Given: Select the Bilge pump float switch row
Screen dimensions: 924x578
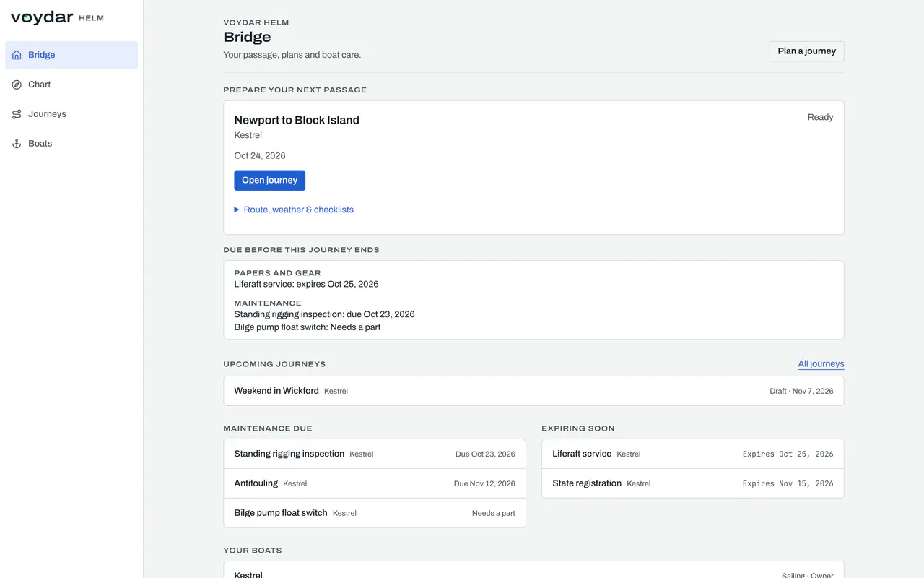Looking at the screenshot, I should [x=375, y=513].
